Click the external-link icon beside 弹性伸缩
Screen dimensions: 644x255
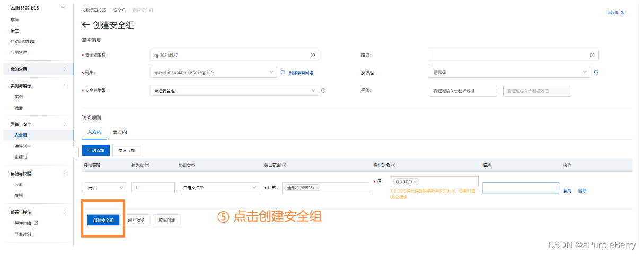(x=36, y=223)
